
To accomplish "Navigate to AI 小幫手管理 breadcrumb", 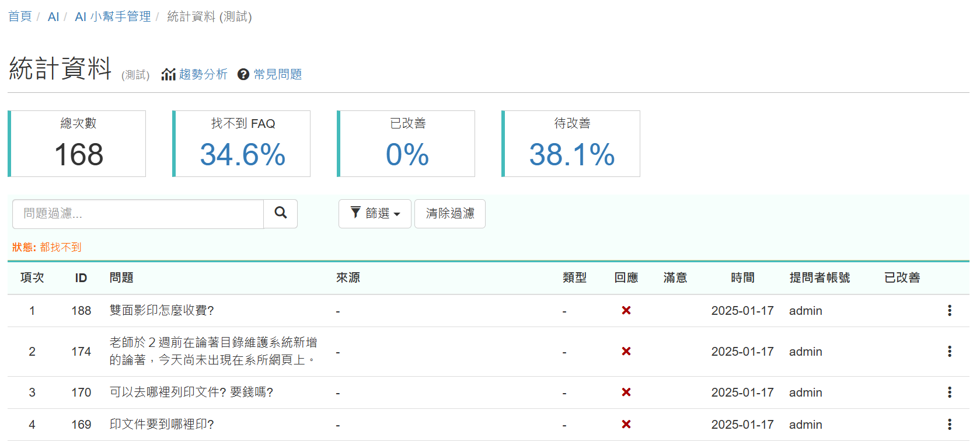I will click(113, 16).
